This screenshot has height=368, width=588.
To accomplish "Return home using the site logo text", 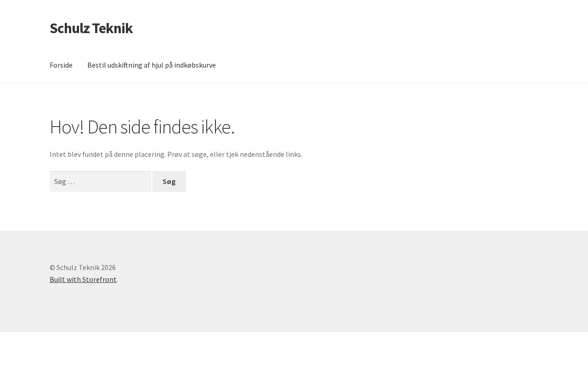I will coord(91,28).
